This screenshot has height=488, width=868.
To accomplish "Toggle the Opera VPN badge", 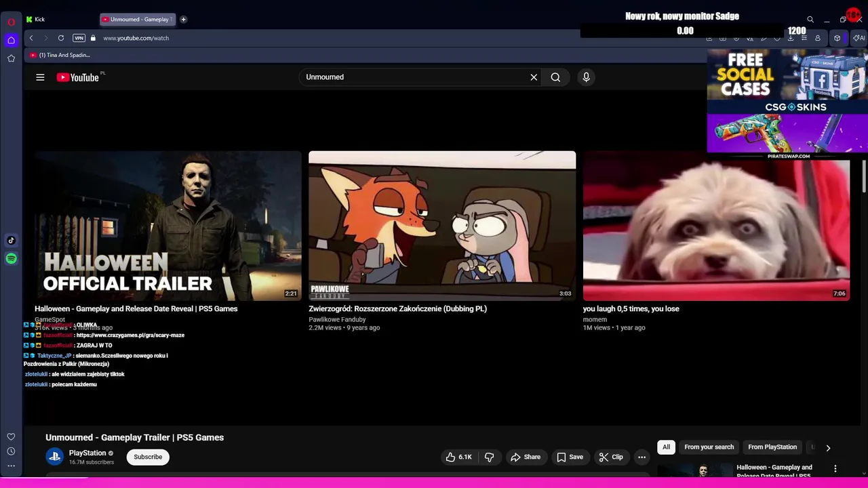I will click(x=79, y=38).
